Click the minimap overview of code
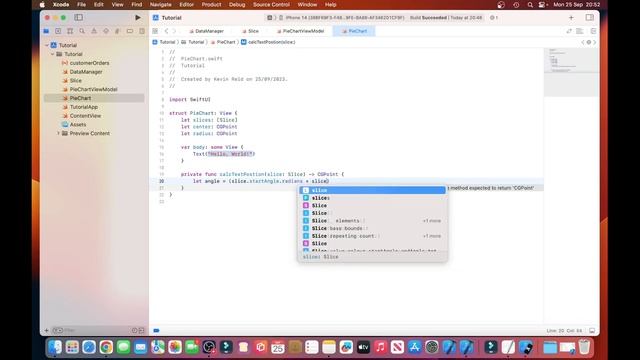 (571, 72)
